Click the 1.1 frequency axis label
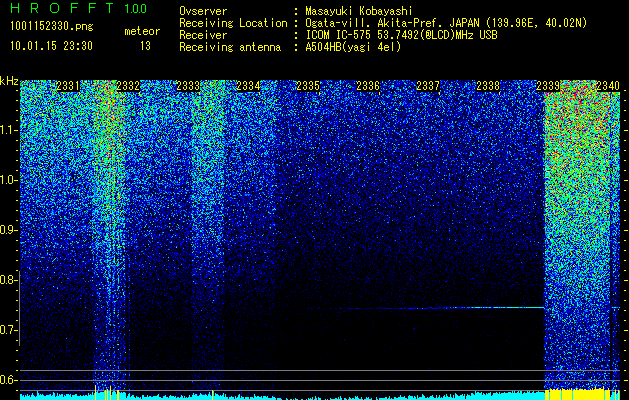 coord(8,131)
